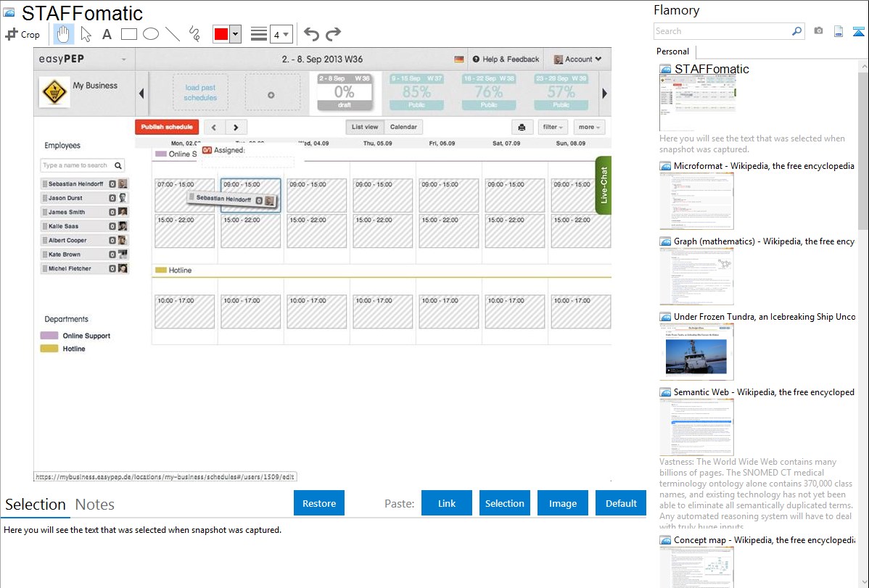Undo the last annotation
This screenshot has height=588, width=869.
311,34
